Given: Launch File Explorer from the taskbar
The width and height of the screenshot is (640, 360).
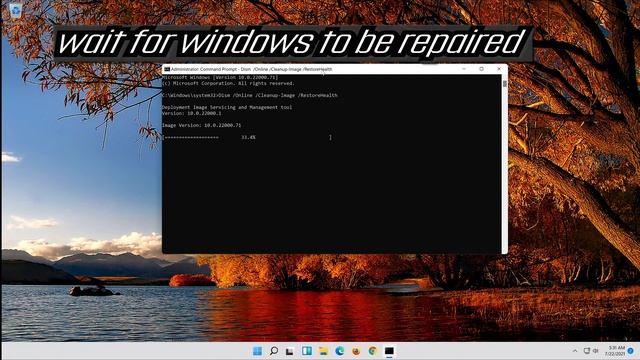Looking at the screenshot, I should click(x=323, y=351).
